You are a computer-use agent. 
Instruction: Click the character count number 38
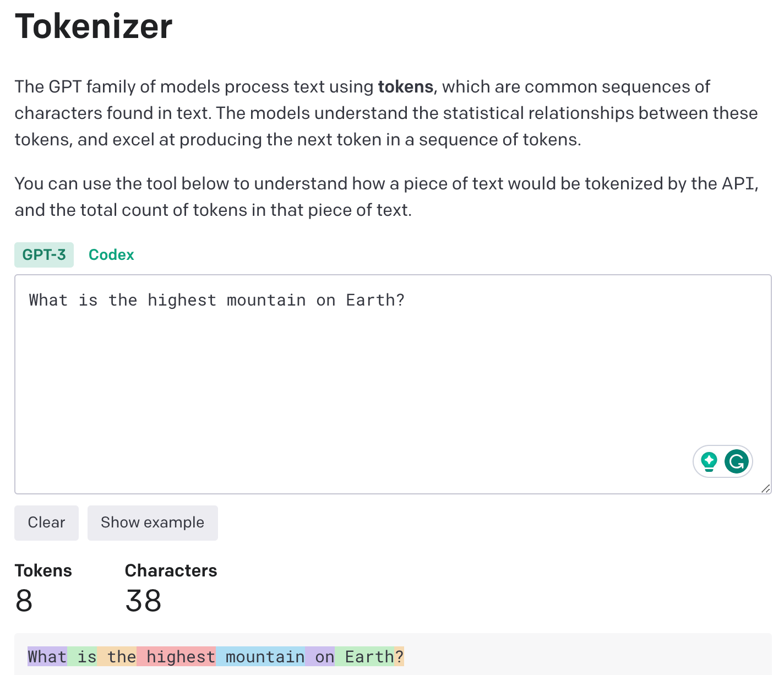[143, 600]
